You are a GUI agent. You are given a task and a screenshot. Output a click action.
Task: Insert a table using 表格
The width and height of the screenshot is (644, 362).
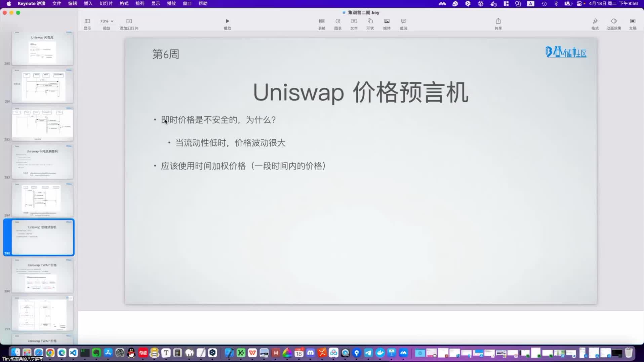(x=322, y=24)
